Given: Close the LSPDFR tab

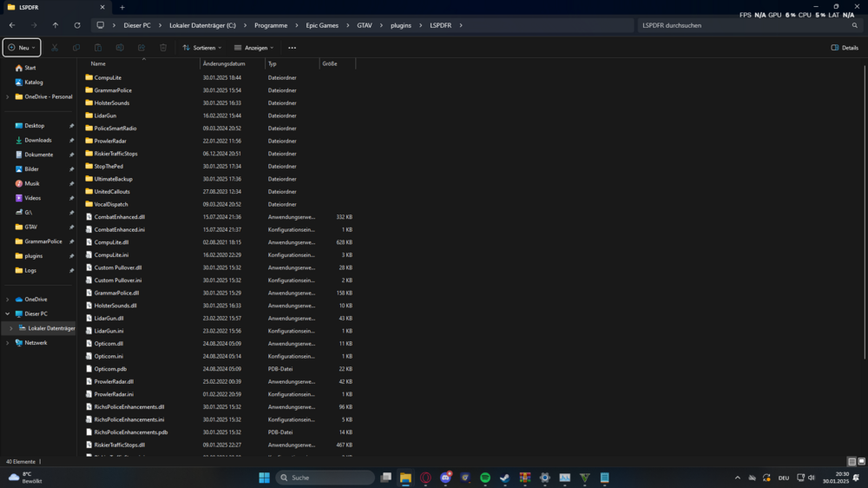Looking at the screenshot, I should (102, 8).
